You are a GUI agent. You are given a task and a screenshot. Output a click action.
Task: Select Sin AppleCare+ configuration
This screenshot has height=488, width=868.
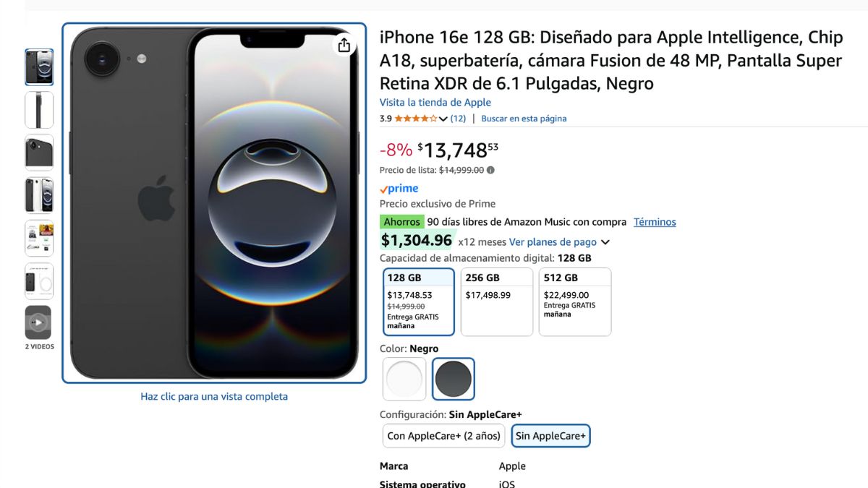(550, 436)
